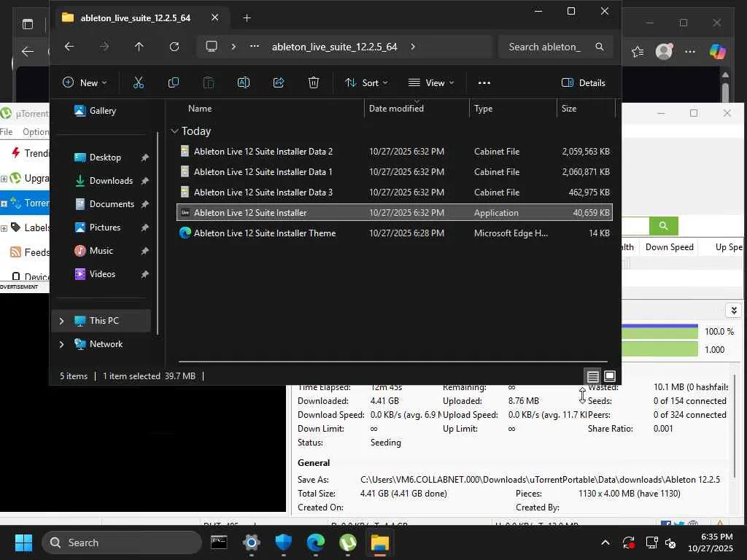Sort files by Name column header
The height and width of the screenshot is (560, 747).
click(200, 109)
